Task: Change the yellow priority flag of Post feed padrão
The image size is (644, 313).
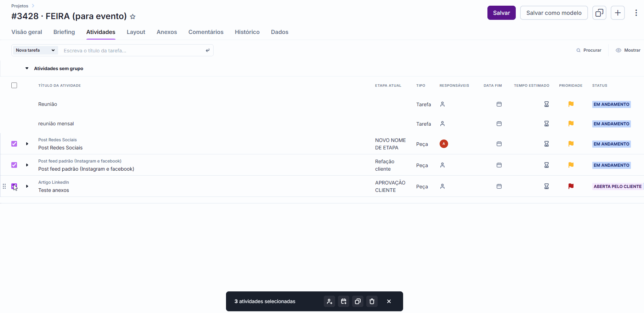Action: click(x=571, y=165)
